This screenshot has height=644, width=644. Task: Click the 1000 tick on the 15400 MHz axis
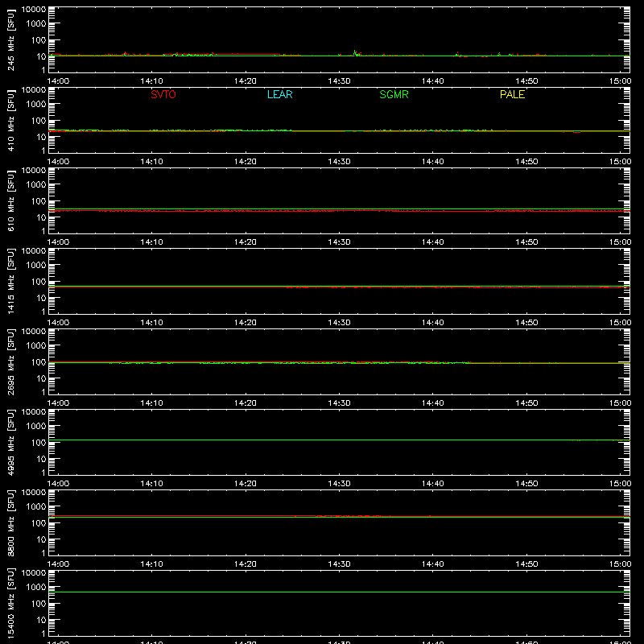[36, 588]
